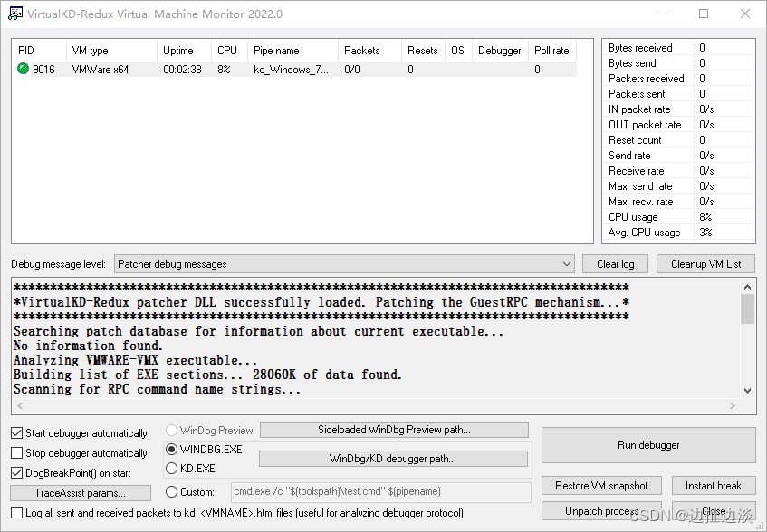
Task: Click the Pipe name column header
Action: pyautogui.click(x=293, y=51)
